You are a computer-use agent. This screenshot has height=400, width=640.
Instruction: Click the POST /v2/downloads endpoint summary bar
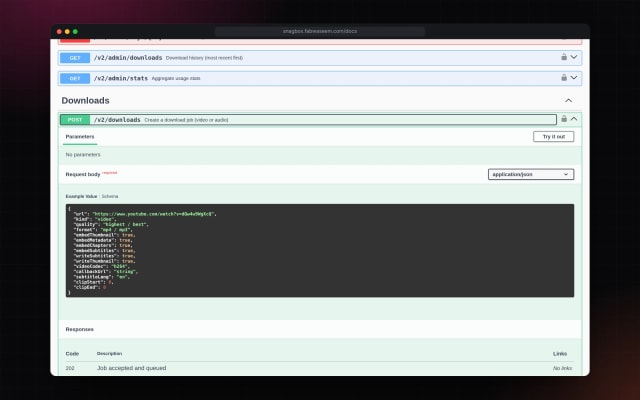point(308,120)
